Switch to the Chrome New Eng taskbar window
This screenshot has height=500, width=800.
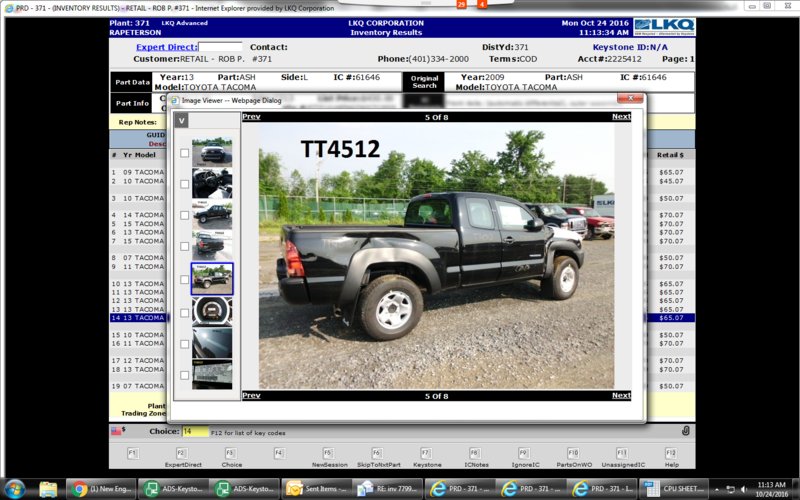[101, 489]
